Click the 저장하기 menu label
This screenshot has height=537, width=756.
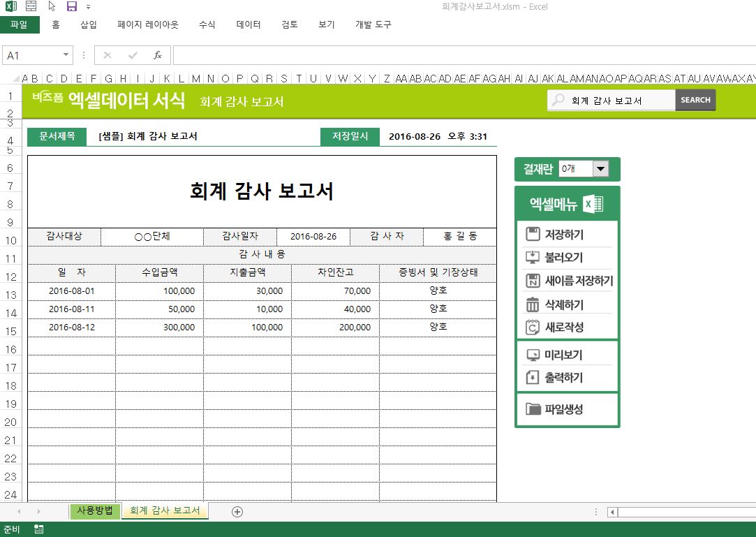(x=564, y=235)
